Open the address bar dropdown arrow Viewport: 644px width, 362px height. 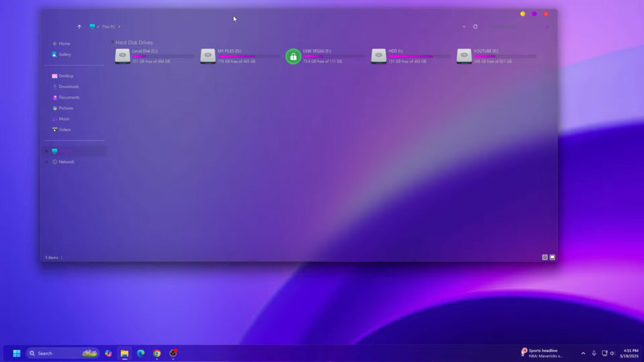point(464,27)
